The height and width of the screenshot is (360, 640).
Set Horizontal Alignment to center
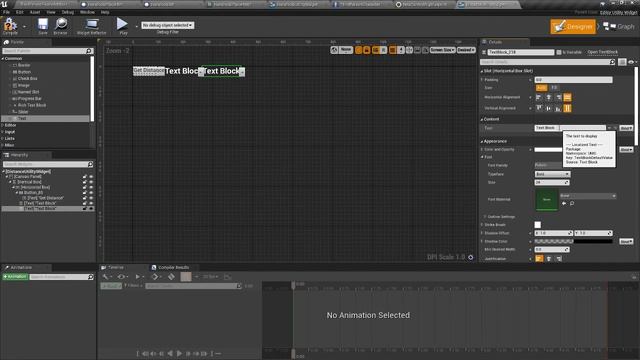point(549,97)
